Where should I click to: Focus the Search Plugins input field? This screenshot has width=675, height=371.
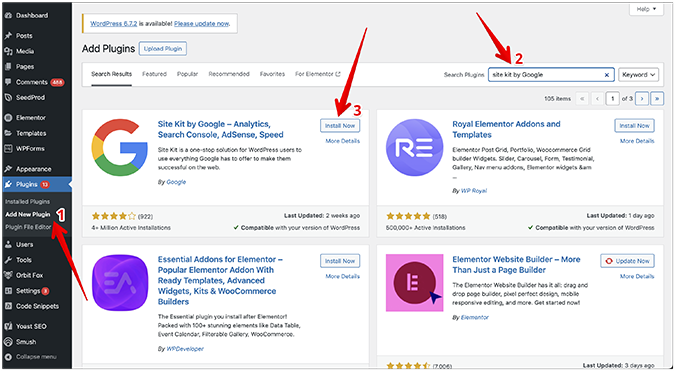[x=551, y=74]
